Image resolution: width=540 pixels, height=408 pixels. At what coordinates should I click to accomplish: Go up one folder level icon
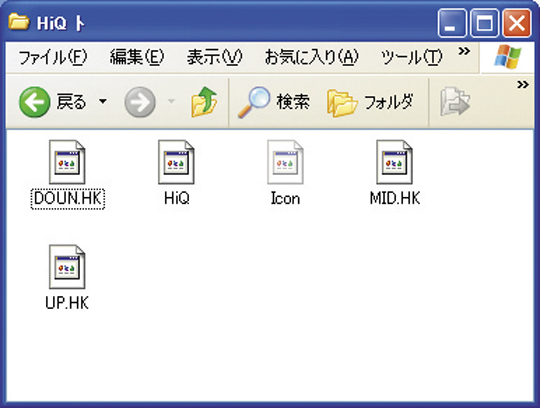pyautogui.click(x=204, y=102)
